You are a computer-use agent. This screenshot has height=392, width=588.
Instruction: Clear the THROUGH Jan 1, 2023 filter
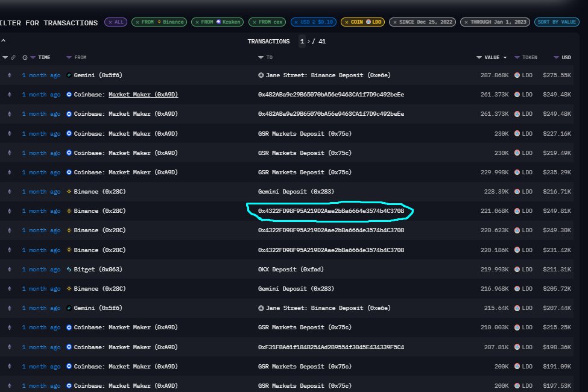[x=466, y=22]
